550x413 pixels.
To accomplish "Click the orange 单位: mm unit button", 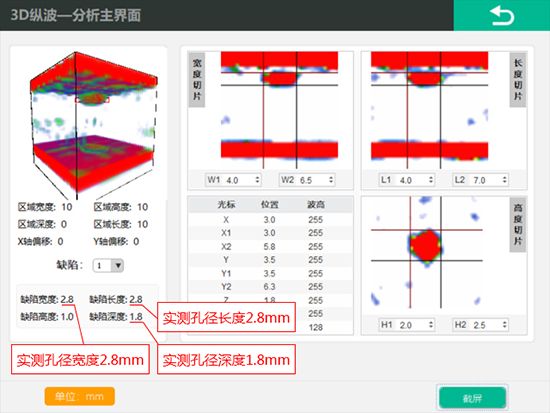I will (x=80, y=397).
